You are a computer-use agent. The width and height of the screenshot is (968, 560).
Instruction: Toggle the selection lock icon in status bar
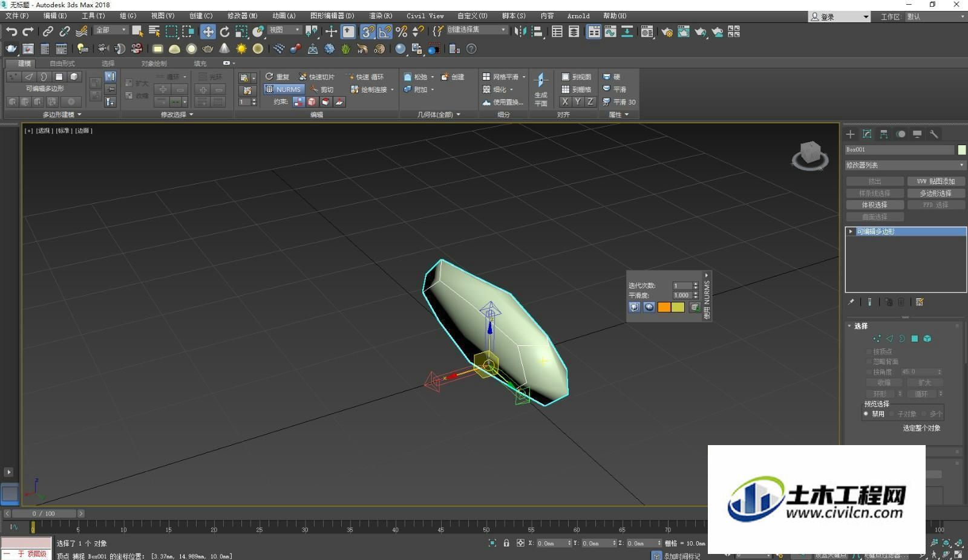pyautogui.click(x=506, y=543)
